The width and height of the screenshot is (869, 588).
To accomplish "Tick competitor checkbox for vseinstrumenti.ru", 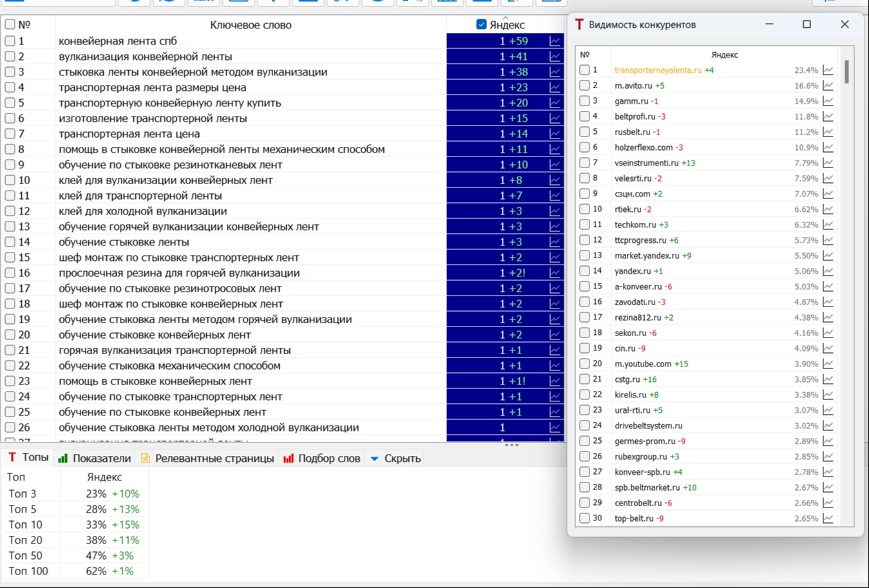I will 584,162.
